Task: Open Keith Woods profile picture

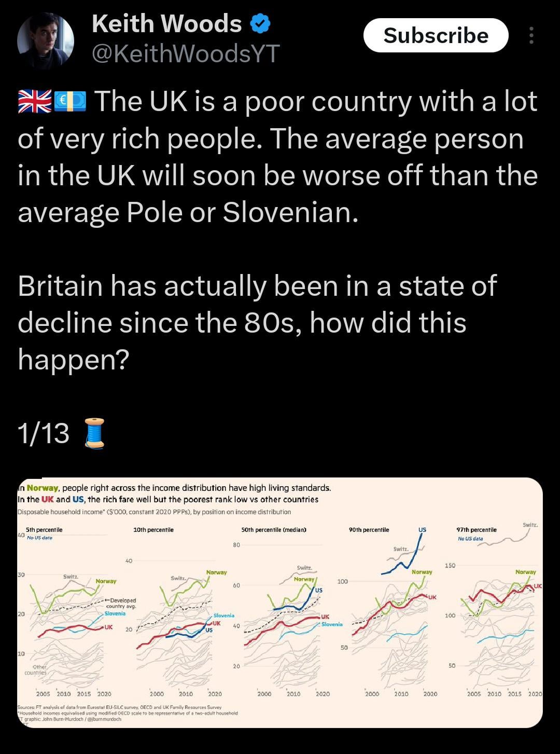Action: coord(46,40)
